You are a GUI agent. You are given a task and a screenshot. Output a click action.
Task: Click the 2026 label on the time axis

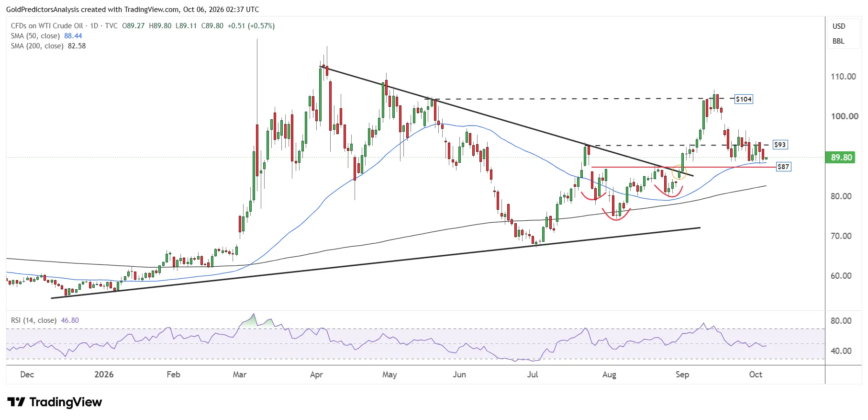104,375
